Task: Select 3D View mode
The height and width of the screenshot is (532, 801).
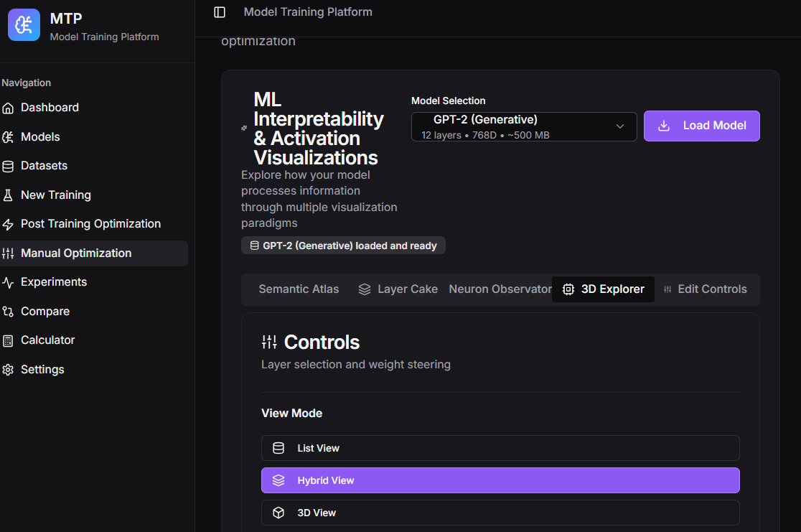Action: tap(500, 513)
